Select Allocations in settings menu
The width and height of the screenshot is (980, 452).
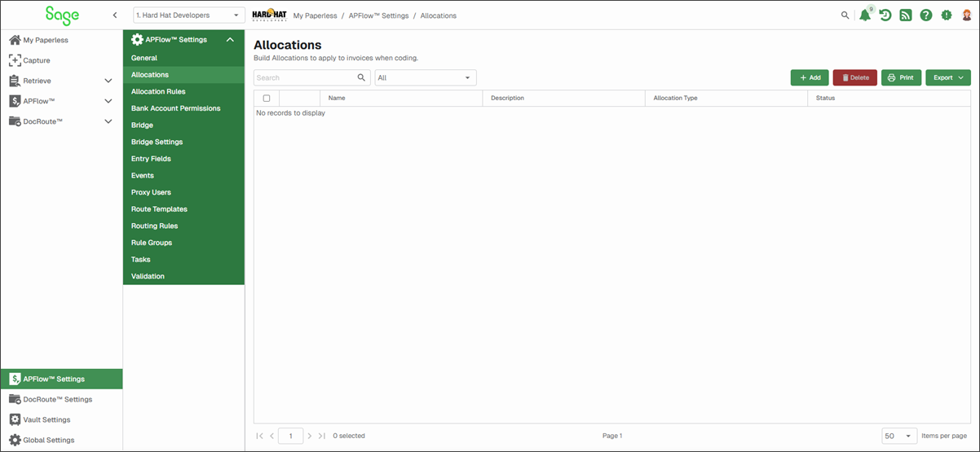pyautogui.click(x=183, y=75)
